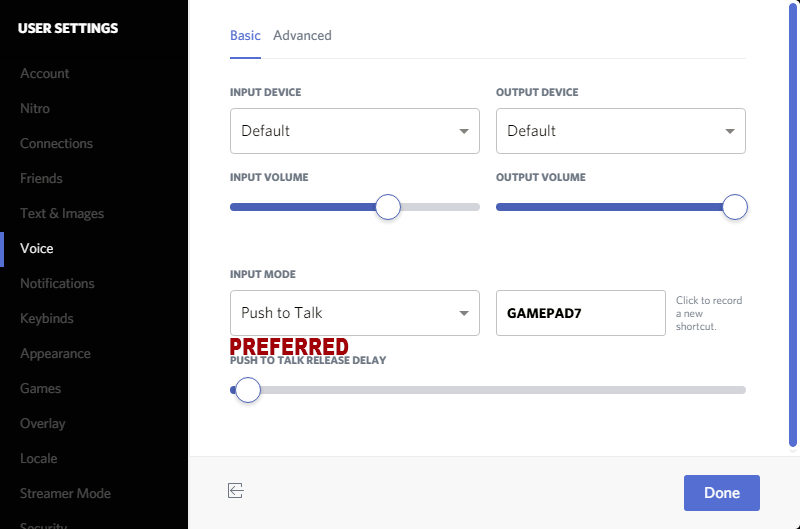Open Streamer Mode settings

(x=65, y=493)
